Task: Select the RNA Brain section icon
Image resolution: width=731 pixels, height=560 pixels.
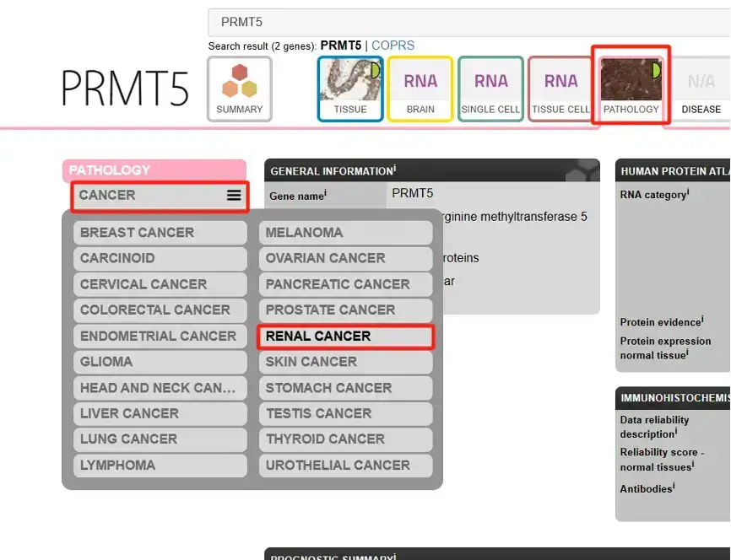Action: [420, 89]
